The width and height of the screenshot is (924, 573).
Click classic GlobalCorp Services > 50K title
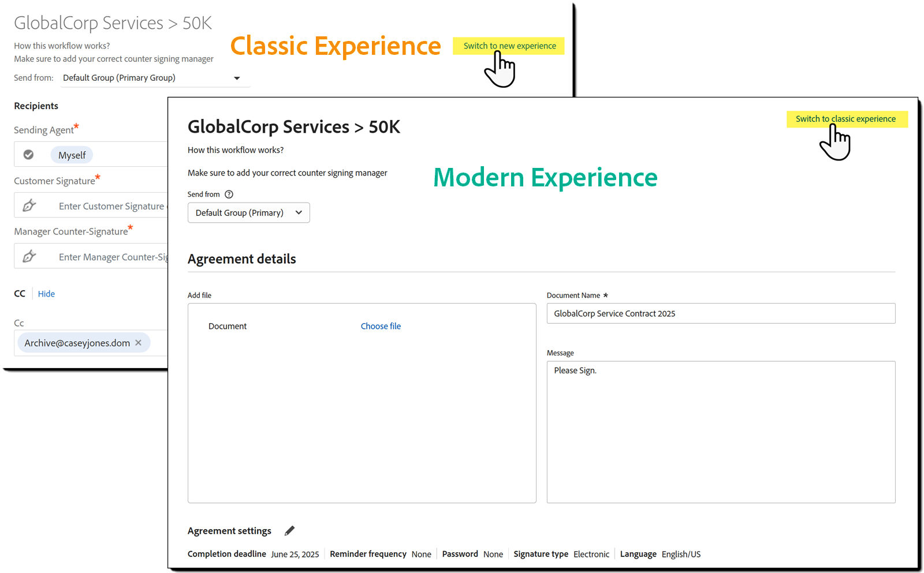(x=113, y=23)
